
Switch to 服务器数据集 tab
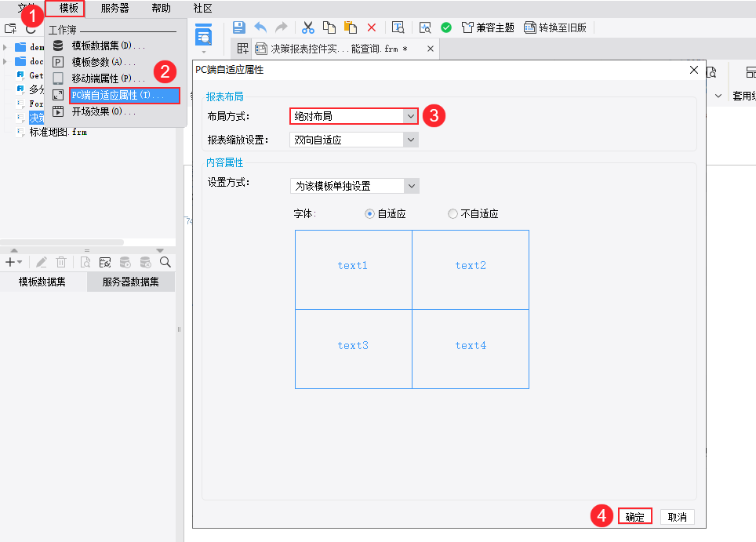tap(131, 282)
